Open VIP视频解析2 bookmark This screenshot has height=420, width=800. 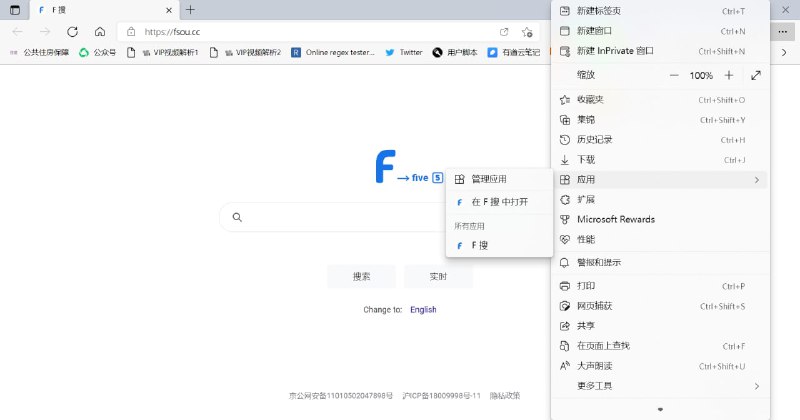pyautogui.click(x=245, y=52)
